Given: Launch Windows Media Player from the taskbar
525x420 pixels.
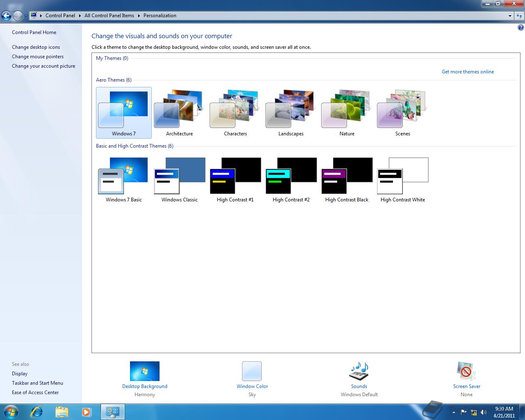Looking at the screenshot, I should 87,412.
